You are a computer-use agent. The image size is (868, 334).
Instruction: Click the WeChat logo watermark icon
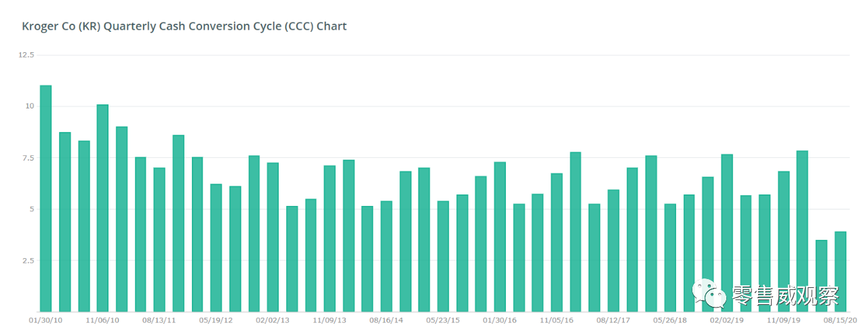coord(709,295)
